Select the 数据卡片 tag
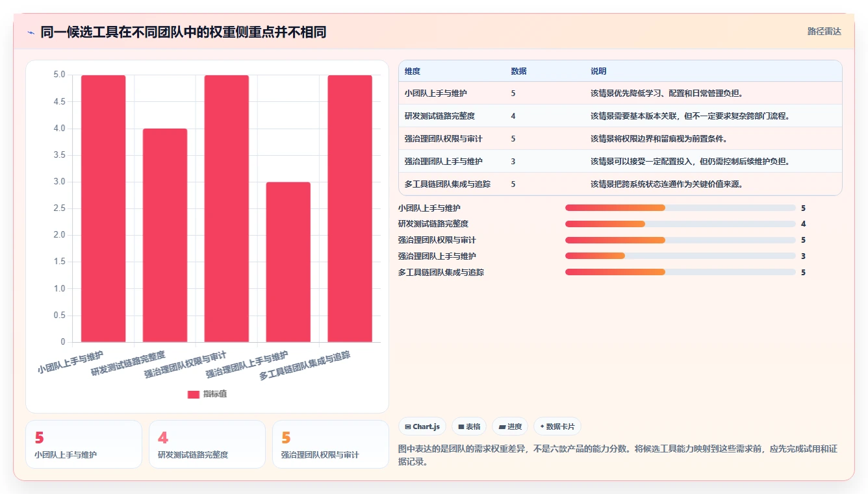The image size is (868, 494). coord(557,426)
